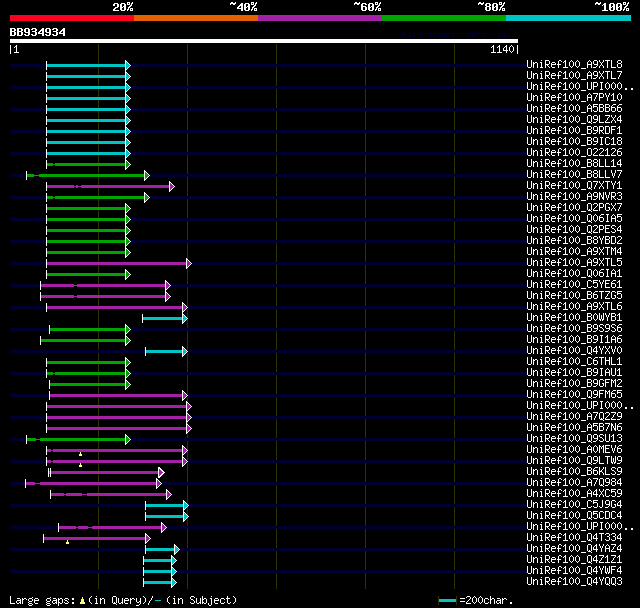
Task: Click UniRef100_Q4YXV0 label
Action: (574, 351)
